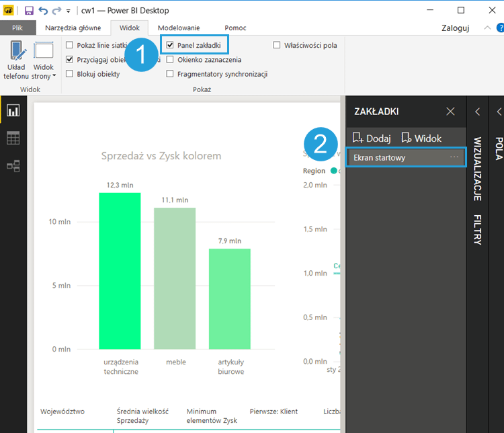This screenshot has height=433, width=504.
Task: Open Ekran startowy bookmark options ellipsis
Action: click(454, 157)
